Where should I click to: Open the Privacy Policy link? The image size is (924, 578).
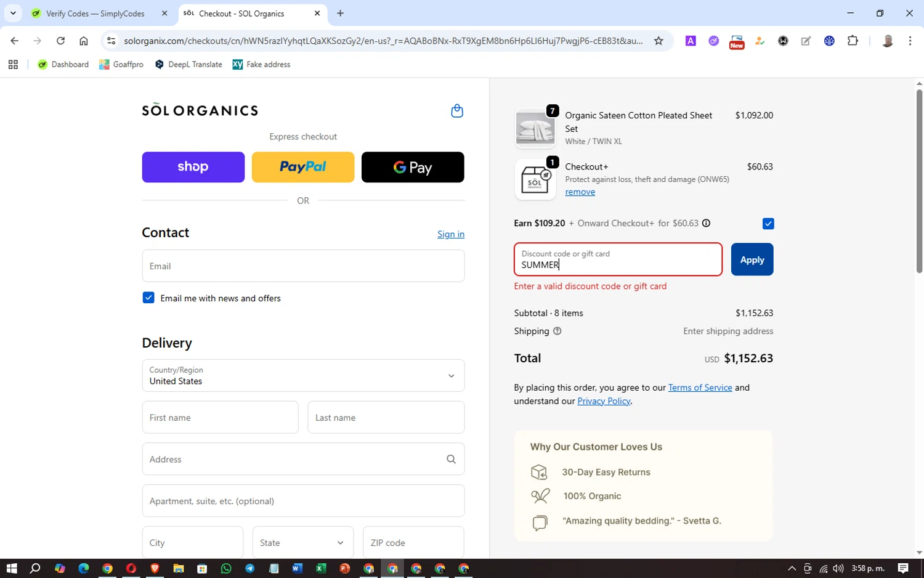(x=604, y=401)
